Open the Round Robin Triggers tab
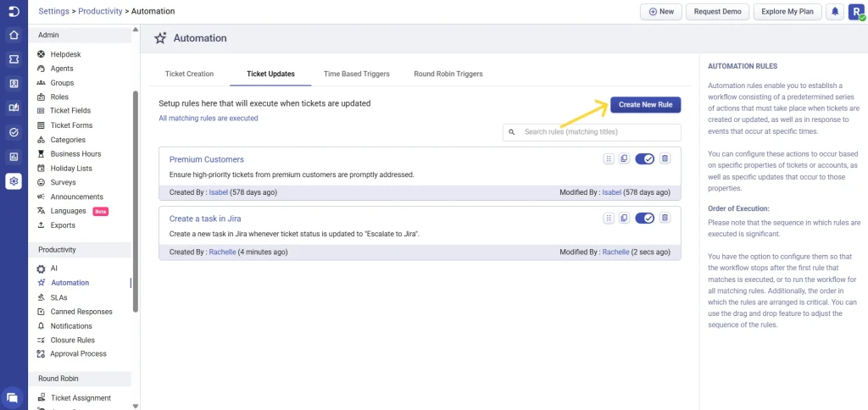The width and height of the screenshot is (868, 410). (x=448, y=74)
